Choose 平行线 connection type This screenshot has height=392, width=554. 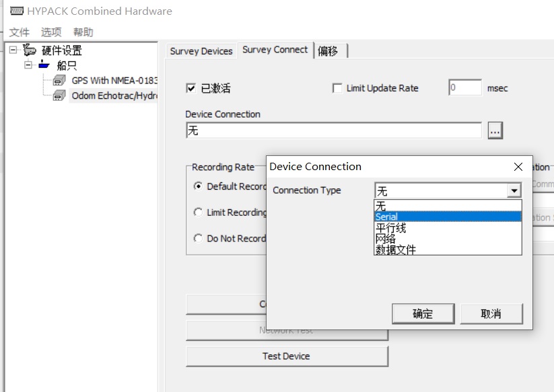click(x=448, y=228)
